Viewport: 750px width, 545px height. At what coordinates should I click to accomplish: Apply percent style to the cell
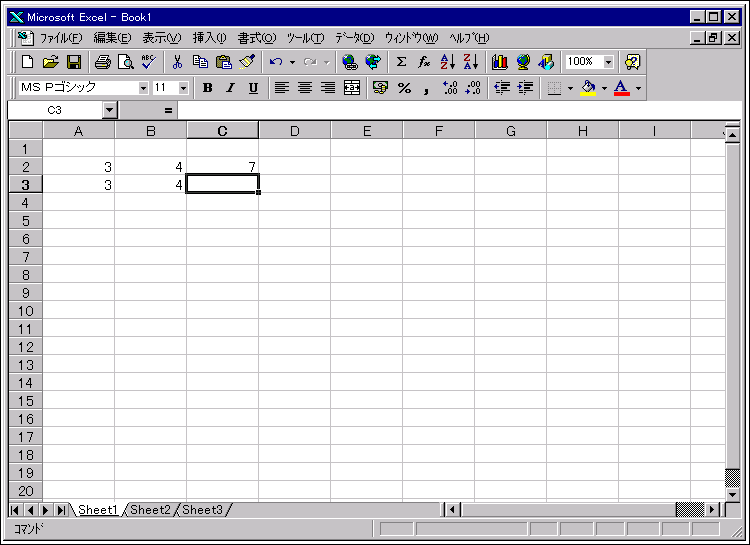pos(404,88)
